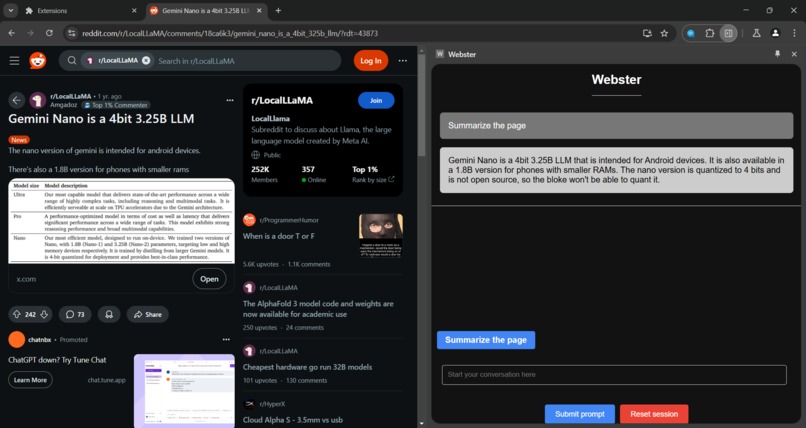Remove the r/LocalLLaMA search filter chip

146,61
